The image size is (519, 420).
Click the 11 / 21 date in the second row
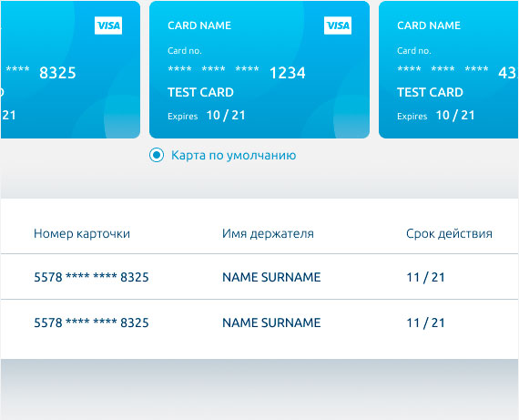425,323
